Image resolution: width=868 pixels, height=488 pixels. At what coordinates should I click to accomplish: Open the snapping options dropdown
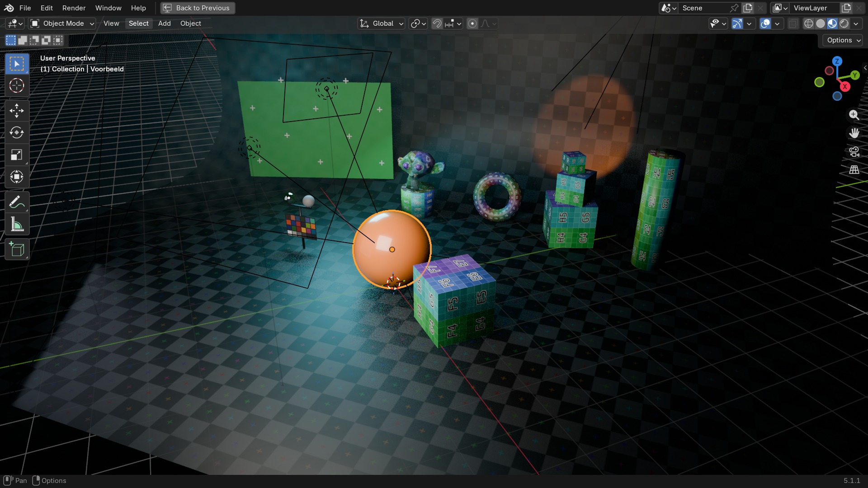coord(453,23)
